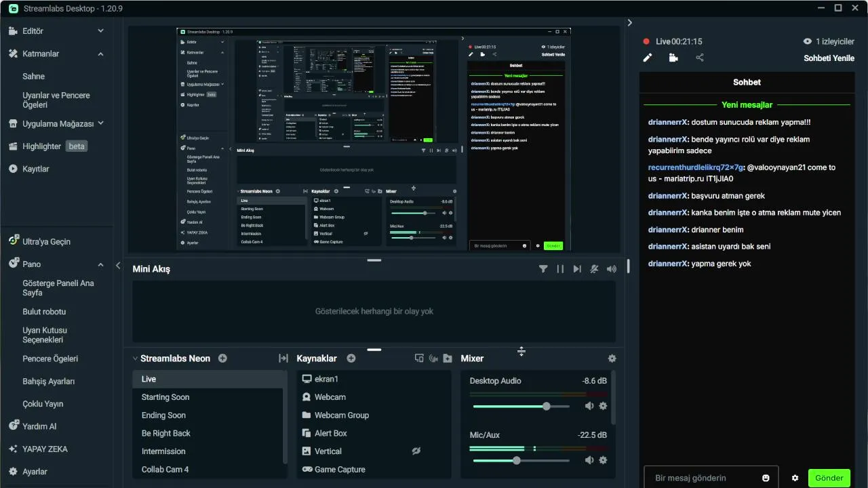Collapse the chat panel arrow

coord(629,22)
